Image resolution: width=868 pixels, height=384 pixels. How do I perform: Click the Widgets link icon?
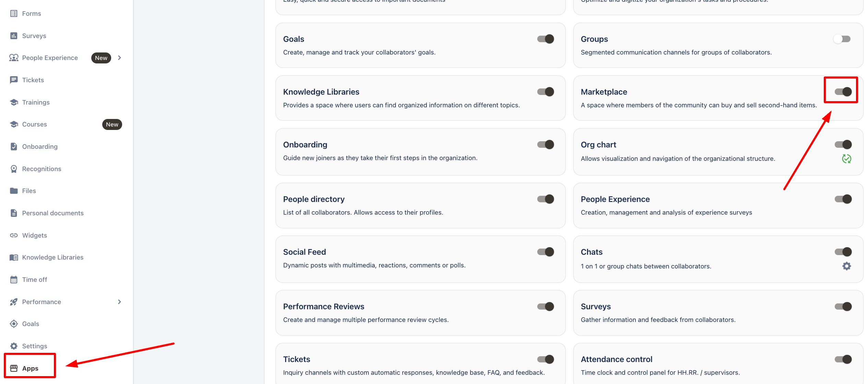pyautogui.click(x=14, y=235)
